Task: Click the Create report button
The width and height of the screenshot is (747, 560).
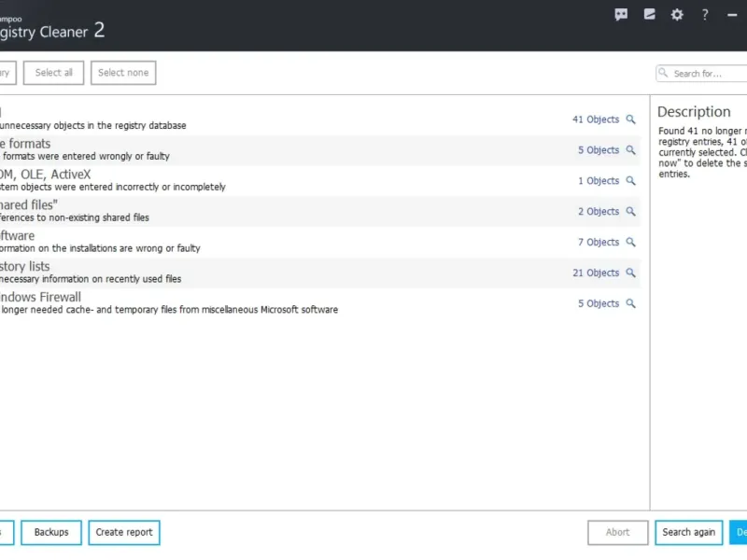Action: pos(124,532)
